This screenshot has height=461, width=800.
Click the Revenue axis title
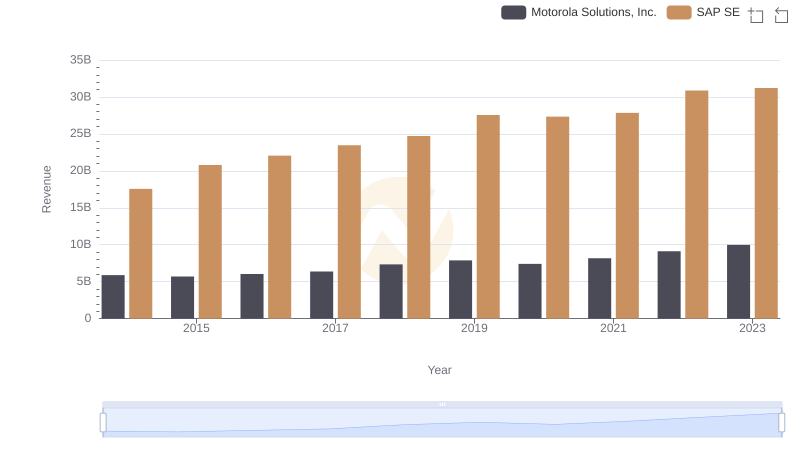[46, 189]
